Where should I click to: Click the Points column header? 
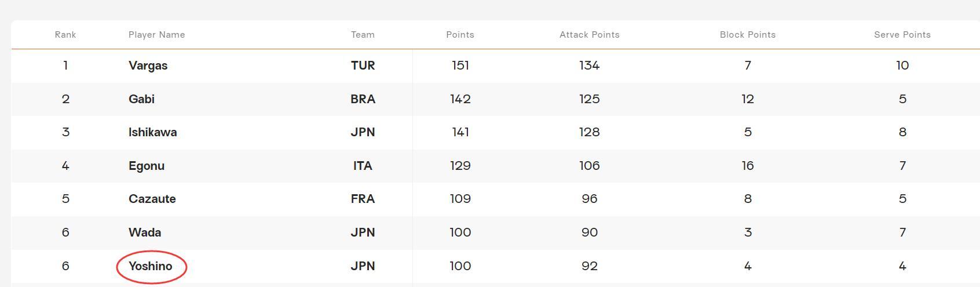[460, 35]
